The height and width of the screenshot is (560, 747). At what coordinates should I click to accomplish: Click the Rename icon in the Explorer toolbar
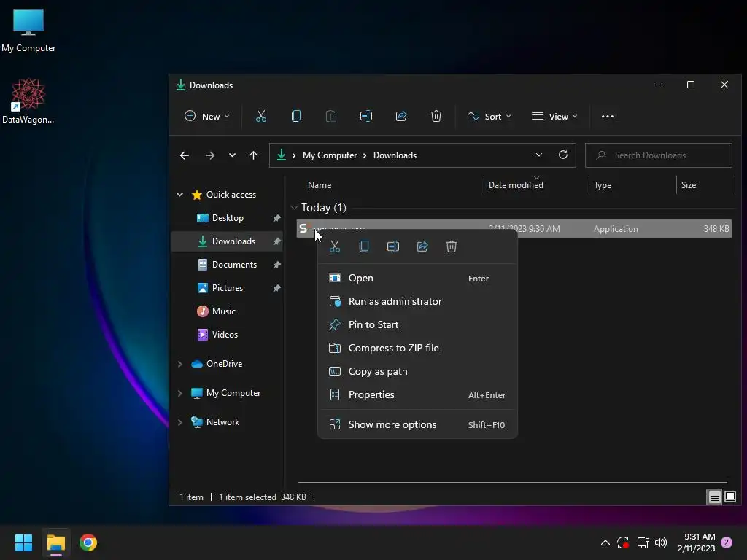(x=366, y=116)
